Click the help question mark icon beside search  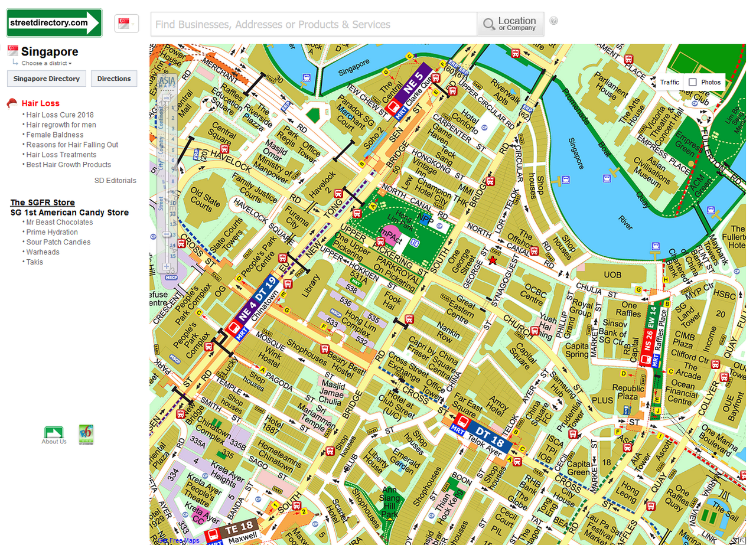(x=553, y=21)
